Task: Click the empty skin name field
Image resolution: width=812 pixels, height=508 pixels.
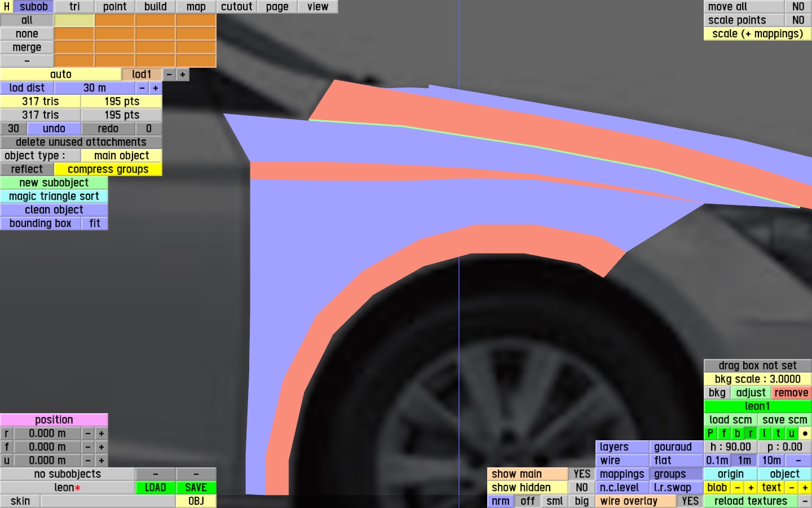Action: (x=108, y=501)
